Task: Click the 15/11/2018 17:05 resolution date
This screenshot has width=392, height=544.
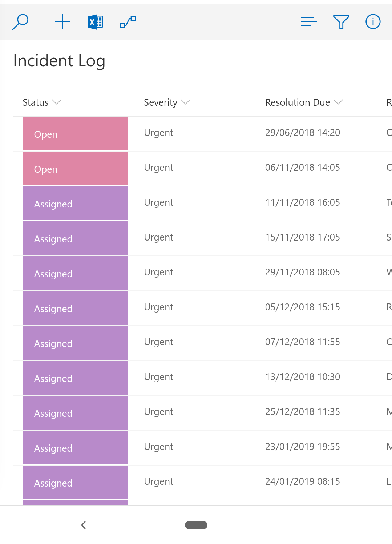Action: point(302,237)
